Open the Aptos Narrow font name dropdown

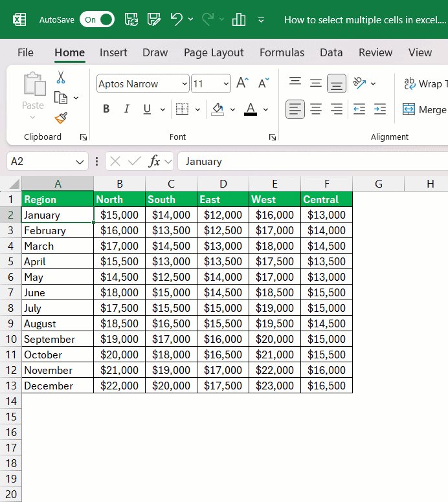pyautogui.click(x=185, y=84)
